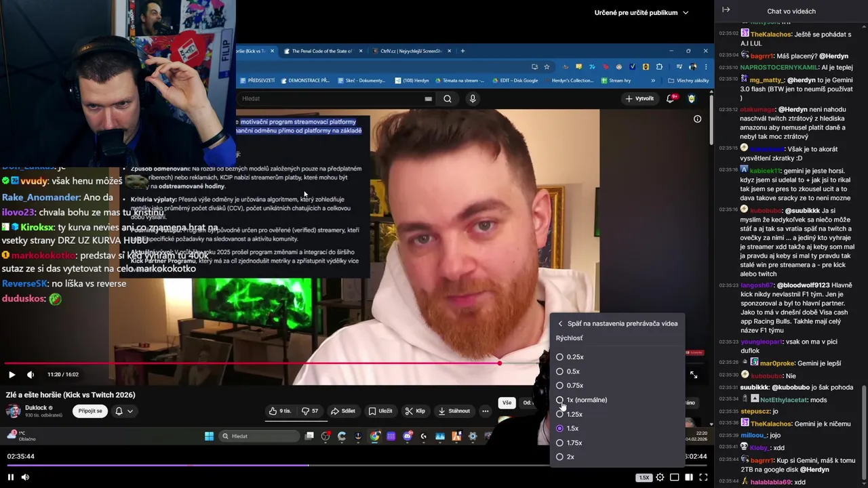Open YouTube notifications bell

[x=671, y=98]
